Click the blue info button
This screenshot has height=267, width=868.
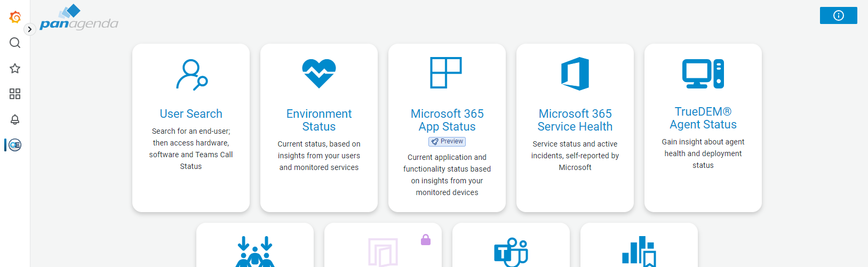(838, 15)
